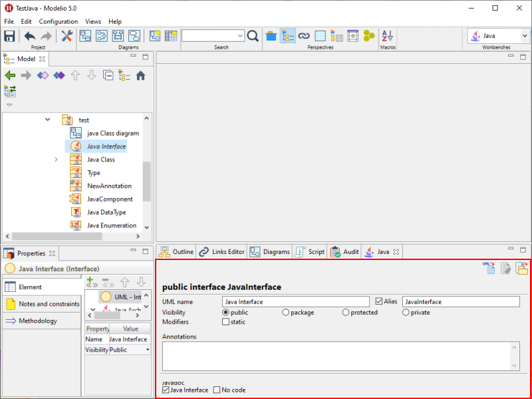
Task: Toggle the Alias checkbox
Action: tap(379, 301)
